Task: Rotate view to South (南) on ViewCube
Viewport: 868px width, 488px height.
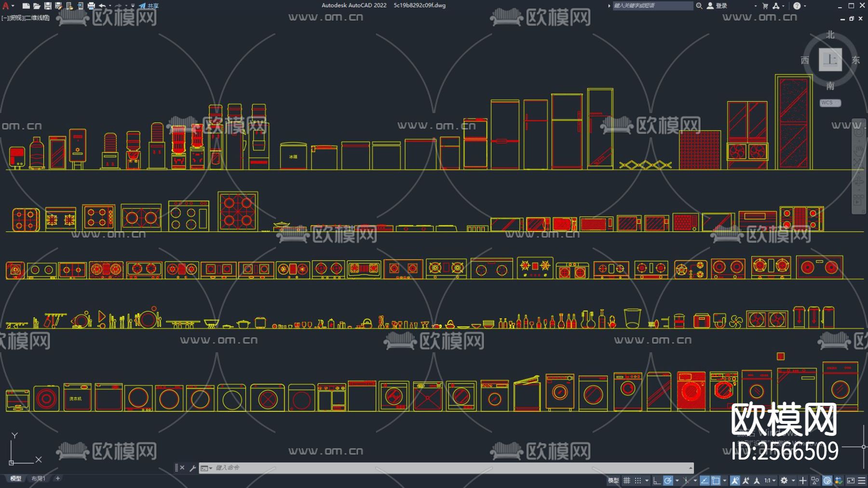Action: click(x=830, y=86)
